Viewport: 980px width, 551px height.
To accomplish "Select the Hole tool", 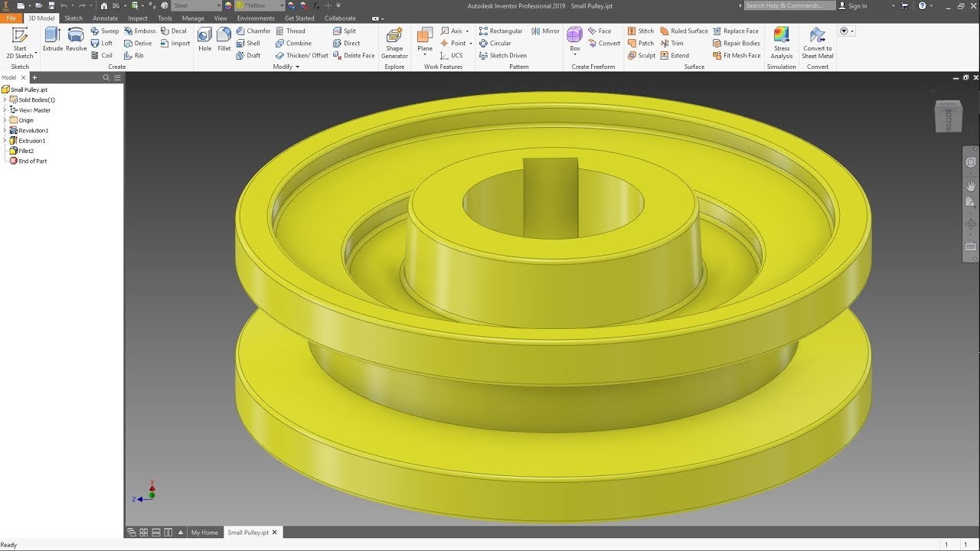I will click(204, 40).
